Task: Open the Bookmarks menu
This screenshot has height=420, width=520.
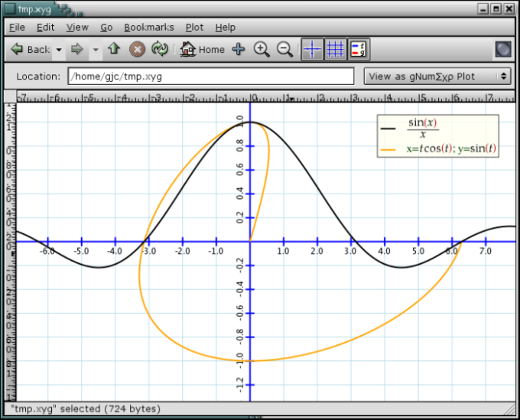Action: tap(149, 27)
